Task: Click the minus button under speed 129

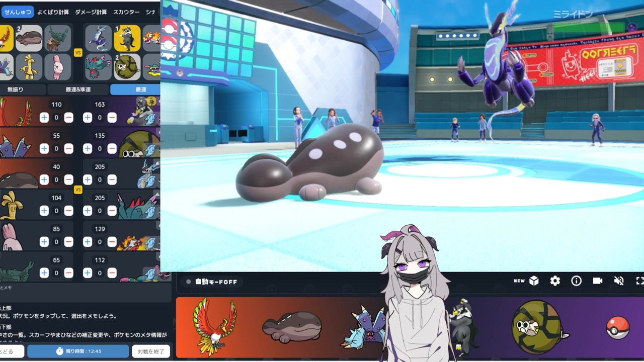Action: point(112,242)
